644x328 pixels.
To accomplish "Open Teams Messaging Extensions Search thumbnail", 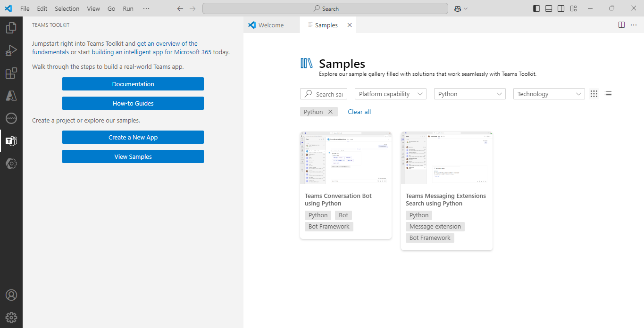I will (447, 158).
